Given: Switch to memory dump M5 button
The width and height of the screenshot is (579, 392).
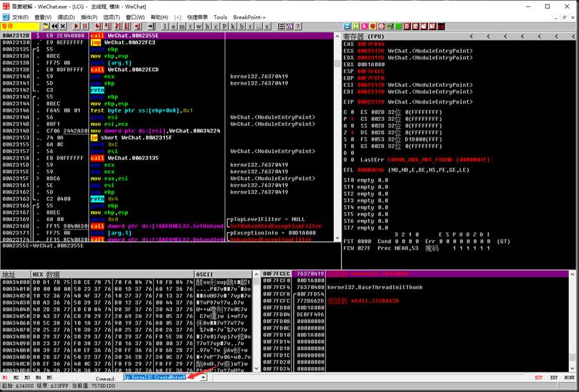Looking at the screenshot, I should [49, 378].
